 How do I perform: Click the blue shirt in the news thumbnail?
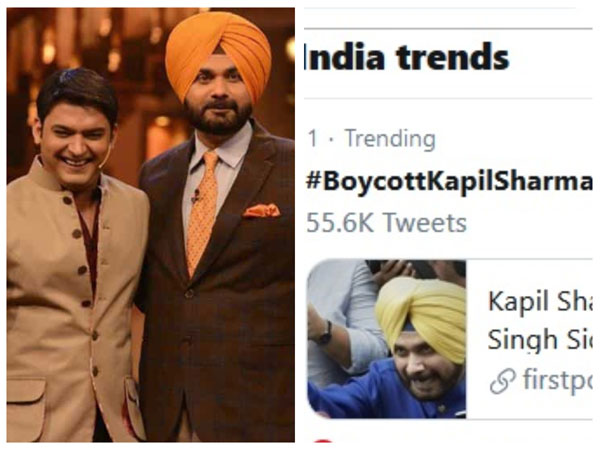(370, 395)
